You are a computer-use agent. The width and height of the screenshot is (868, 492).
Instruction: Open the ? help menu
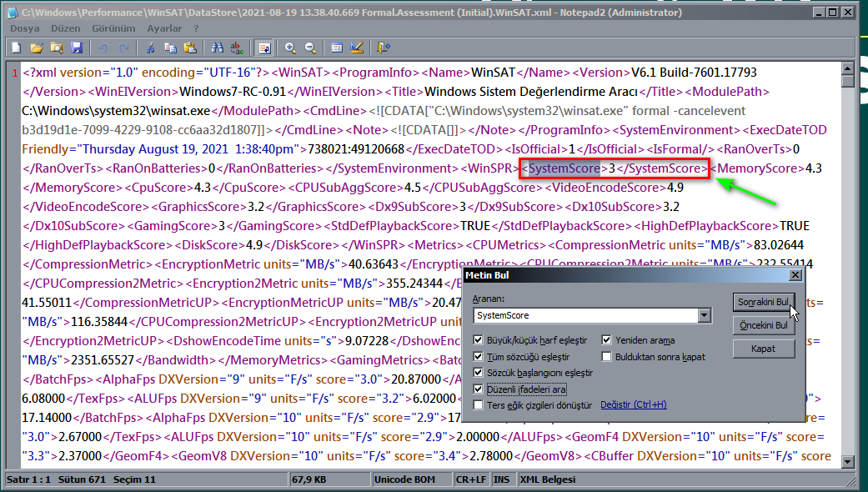point(196,28)
